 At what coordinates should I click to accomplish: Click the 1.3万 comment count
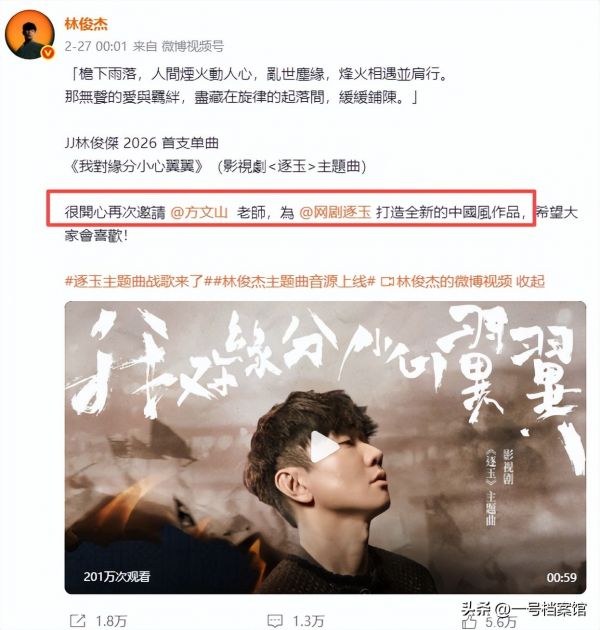308,621
